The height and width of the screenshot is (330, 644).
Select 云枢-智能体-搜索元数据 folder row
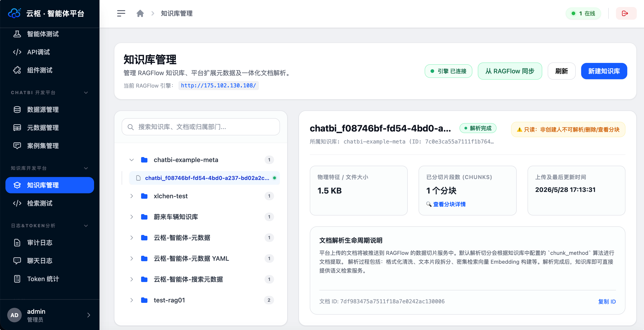(x=201, y=279)
